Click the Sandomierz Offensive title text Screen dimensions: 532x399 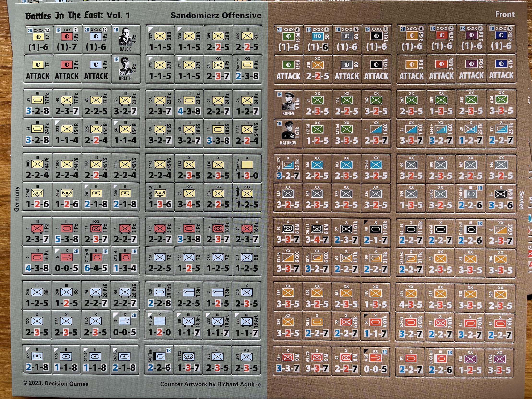point(216,15)
